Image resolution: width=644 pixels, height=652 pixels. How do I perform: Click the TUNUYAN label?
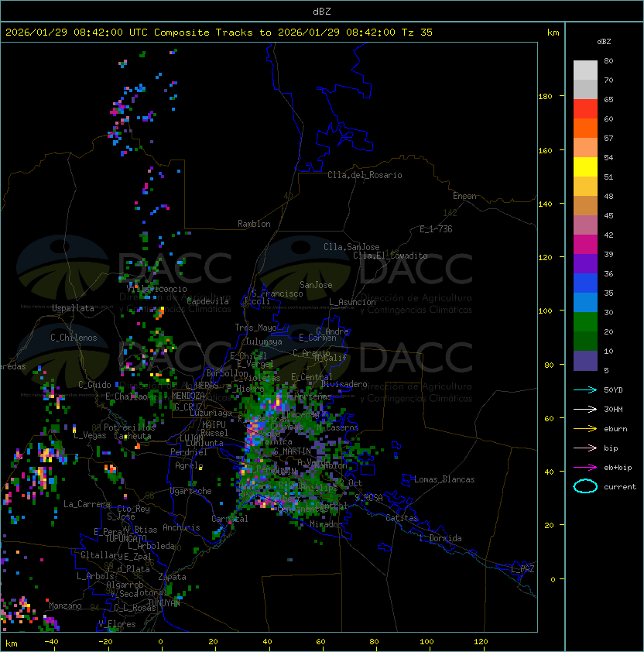[164, 603]
